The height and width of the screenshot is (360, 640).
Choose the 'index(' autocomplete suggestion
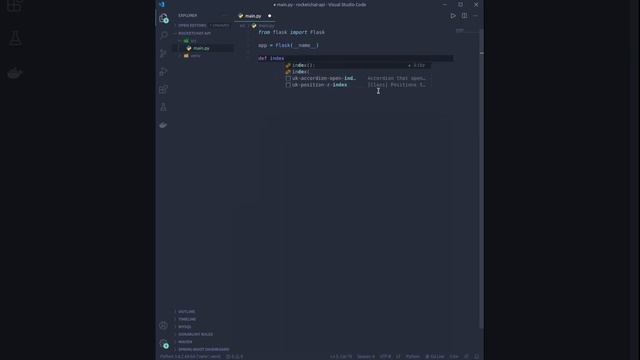click(x=357, y=72)
